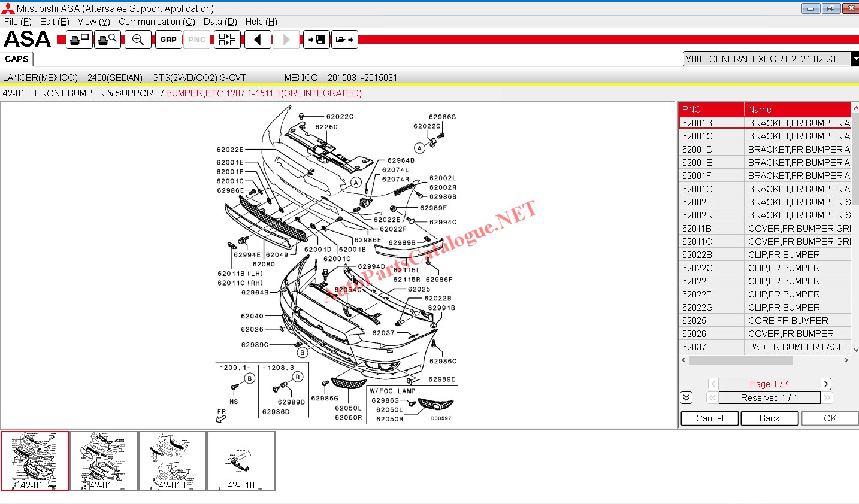
Task: Select the 62011C cover row
Action: [x=765, y=241]
